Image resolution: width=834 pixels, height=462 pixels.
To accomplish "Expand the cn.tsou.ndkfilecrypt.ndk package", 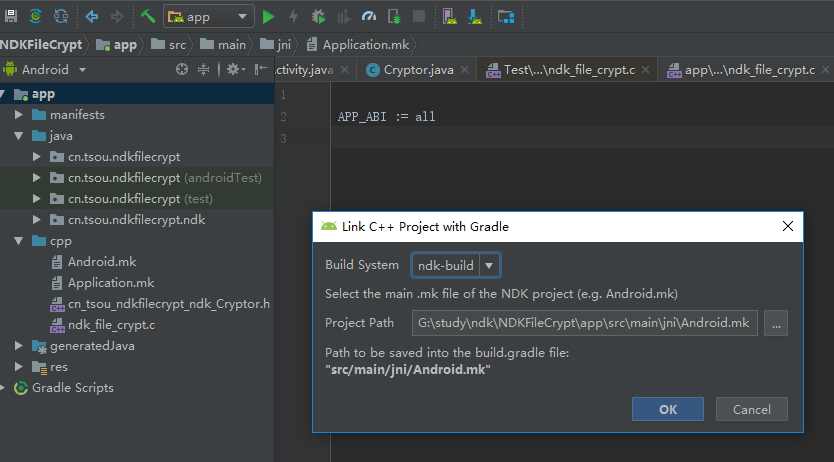I will tap(37, 220).
